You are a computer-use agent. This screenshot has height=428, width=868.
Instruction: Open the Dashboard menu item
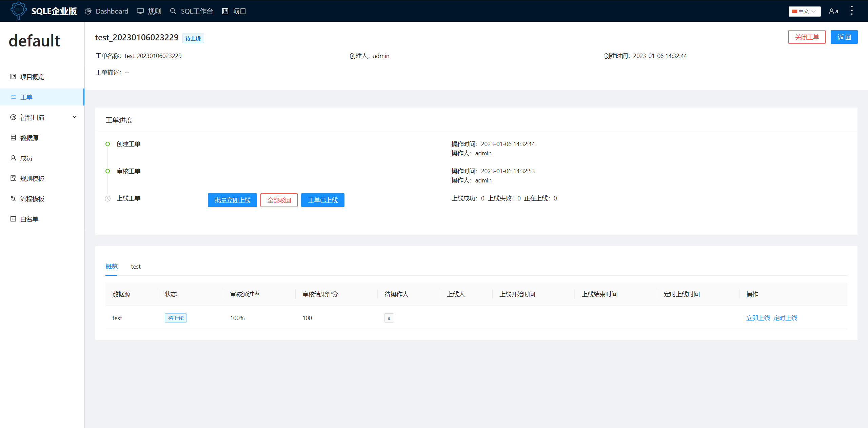(x=112, y=11)
